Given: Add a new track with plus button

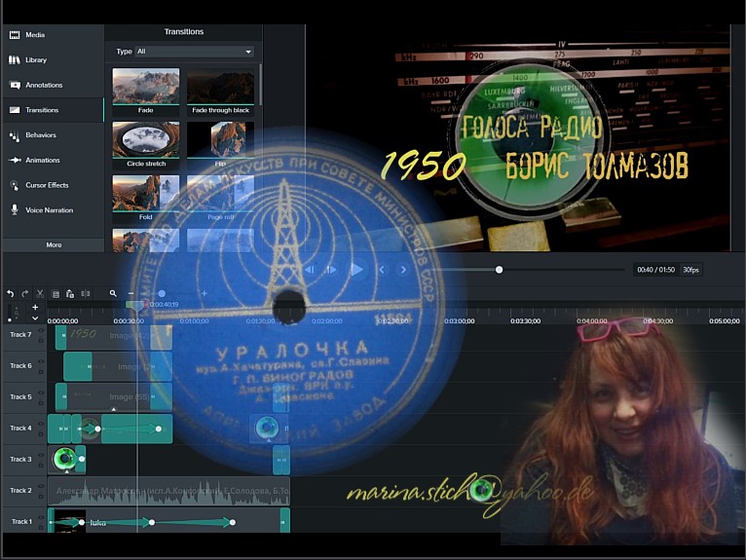Looking at the screenshot, I should pyautogui.click(x=35, y=308).
